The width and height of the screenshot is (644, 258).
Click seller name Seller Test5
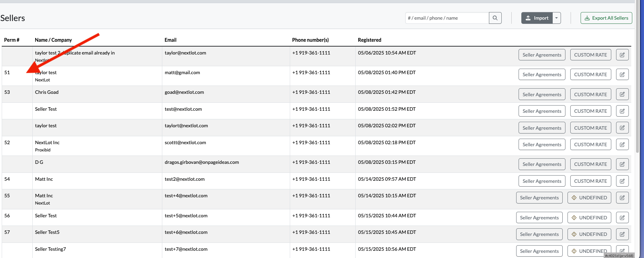[x=47, y=232]
